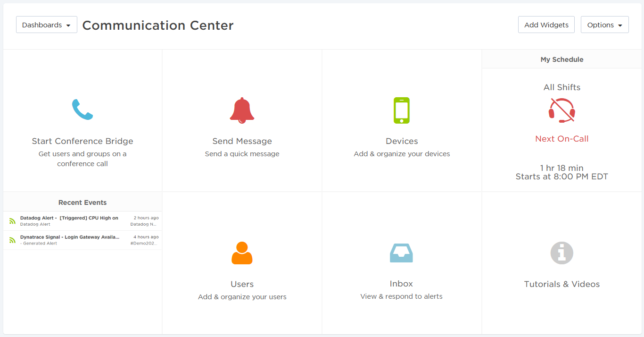Click the Communication Center page title
This screenshot has width=644, height=337.
click(x=158, y=25)
